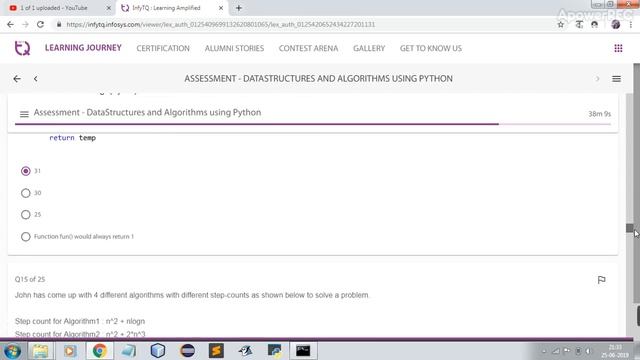Open the Certification menu
Screen dimensions: 640x360
[163, 48]
